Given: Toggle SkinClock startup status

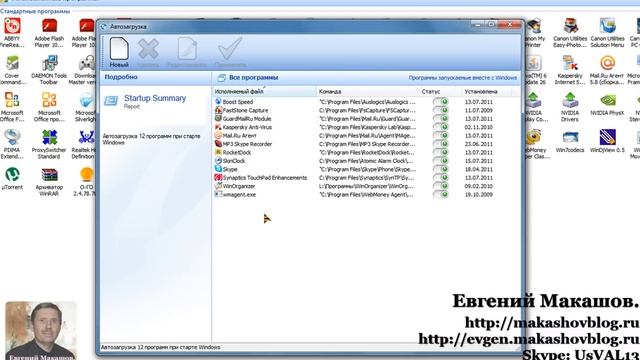Looking at the screenshot, I should [x=440, y=161].
